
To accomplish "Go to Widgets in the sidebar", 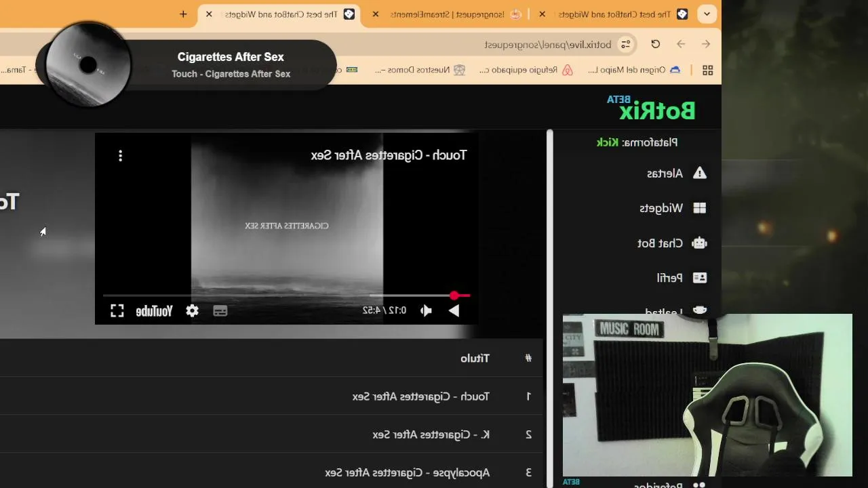I will 661,208.
